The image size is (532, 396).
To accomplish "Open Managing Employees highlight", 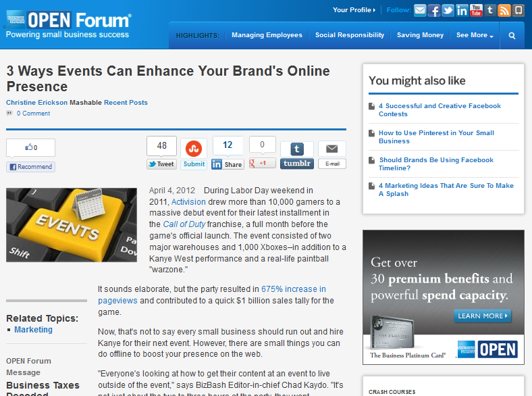I will tap(267, 35).
